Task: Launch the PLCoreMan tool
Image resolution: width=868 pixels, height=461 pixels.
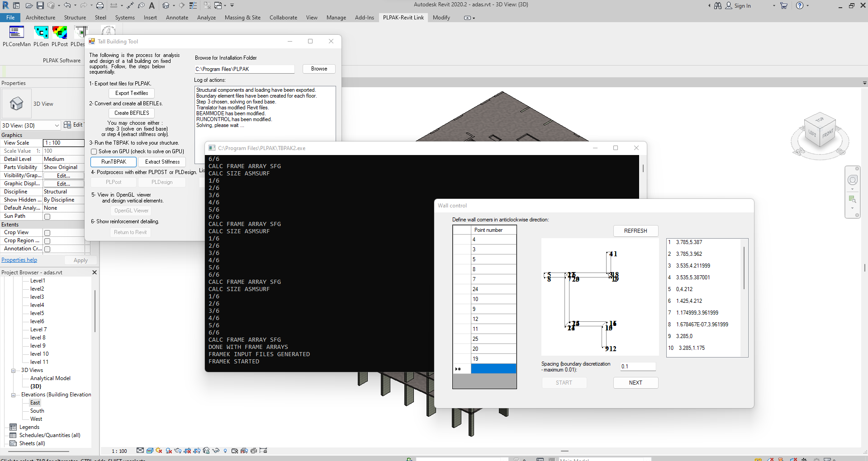Action: pos(17,36)
